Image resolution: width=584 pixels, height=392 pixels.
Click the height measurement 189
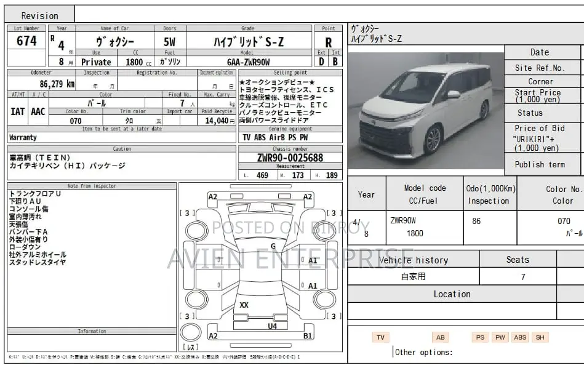tap(332, 175)
